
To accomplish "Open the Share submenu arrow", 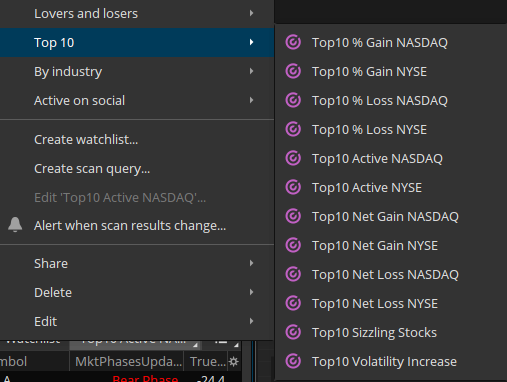I will (x=252, y=263).
